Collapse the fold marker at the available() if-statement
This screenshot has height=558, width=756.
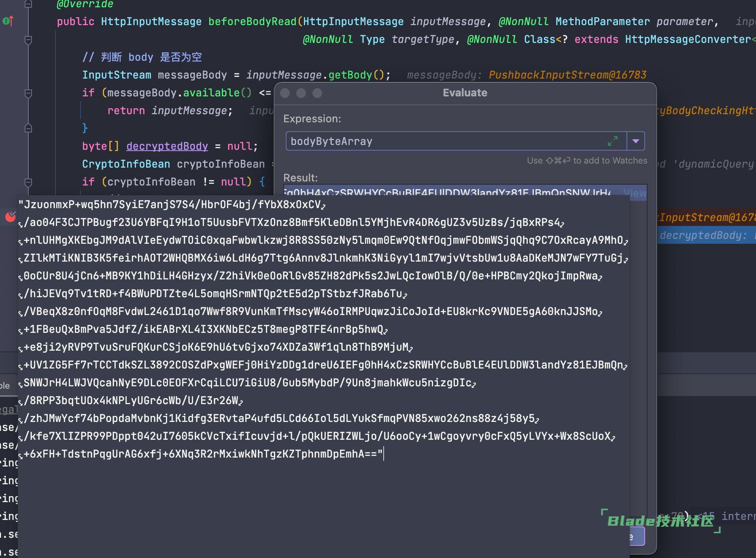(x=28, y=94)
